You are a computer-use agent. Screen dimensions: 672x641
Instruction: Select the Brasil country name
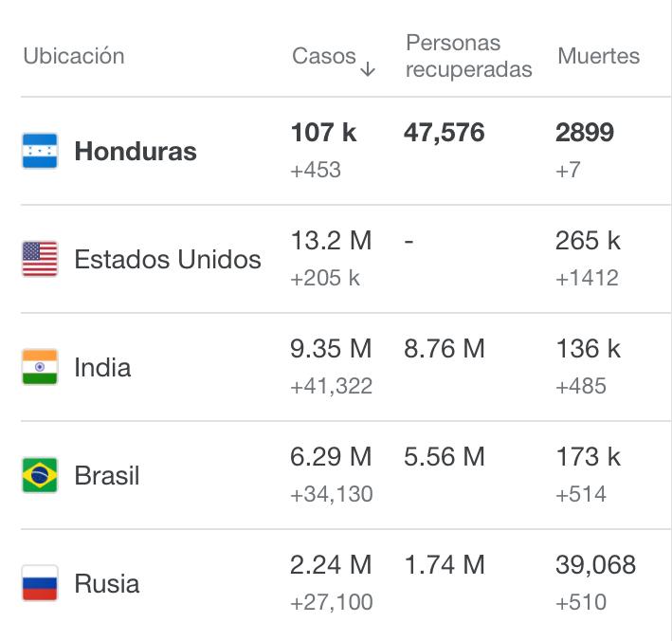pos(107,475)
